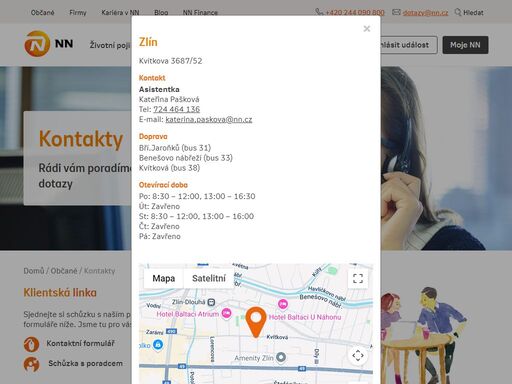Open Životní pojištění navigation item
The image size is (512, 384).
(110, 45)
